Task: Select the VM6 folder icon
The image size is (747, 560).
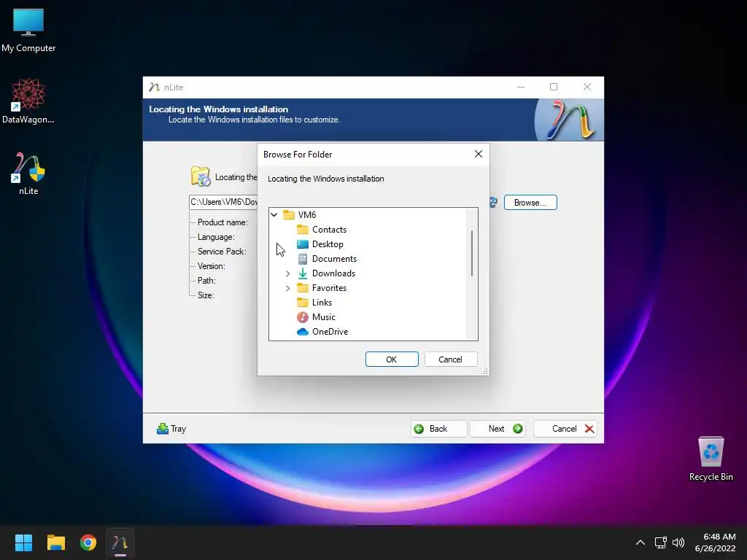Action: [289, 215]
